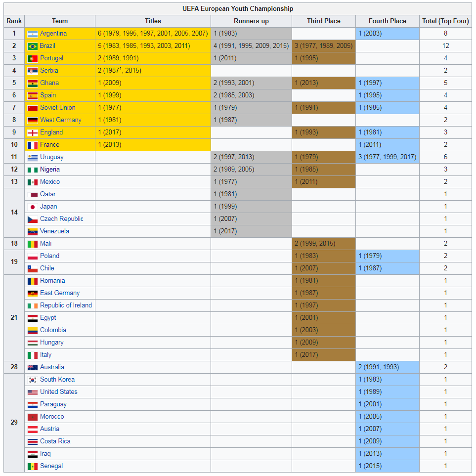Click the Mali flag icon
This screenshot has width=476, height=476.
click(x=33, y=244)
